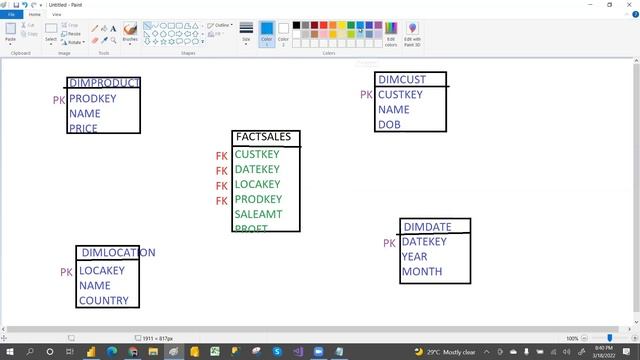The height and width of the screenshot is (360, 640).
Task: Pick the Triangle shape in Shapes gallery
Action: [195, 26]
